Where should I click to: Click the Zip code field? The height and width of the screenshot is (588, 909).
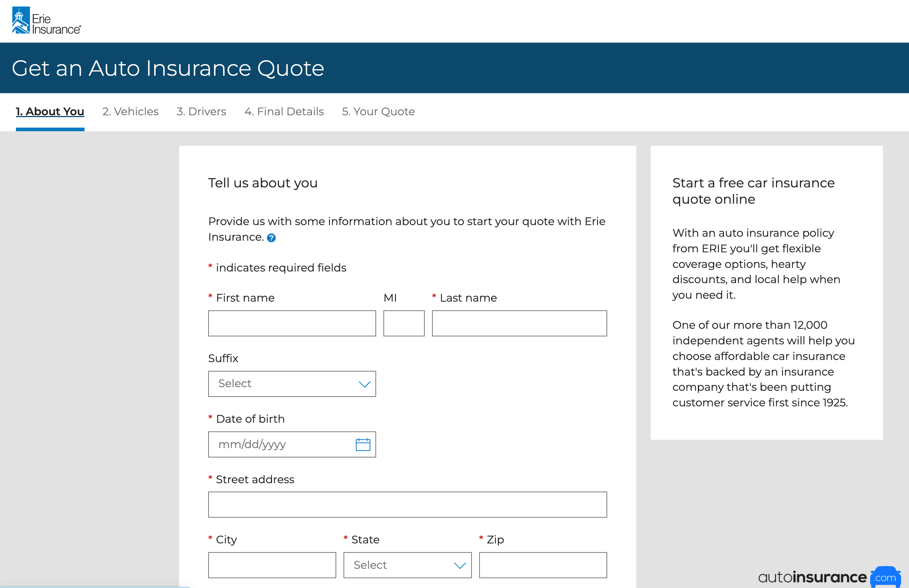point(543,565)
